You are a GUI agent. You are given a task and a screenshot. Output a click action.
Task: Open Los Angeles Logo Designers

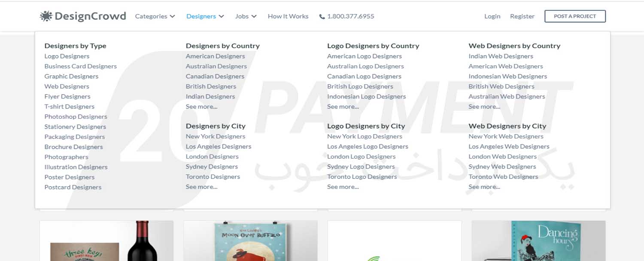pos(368,147)
